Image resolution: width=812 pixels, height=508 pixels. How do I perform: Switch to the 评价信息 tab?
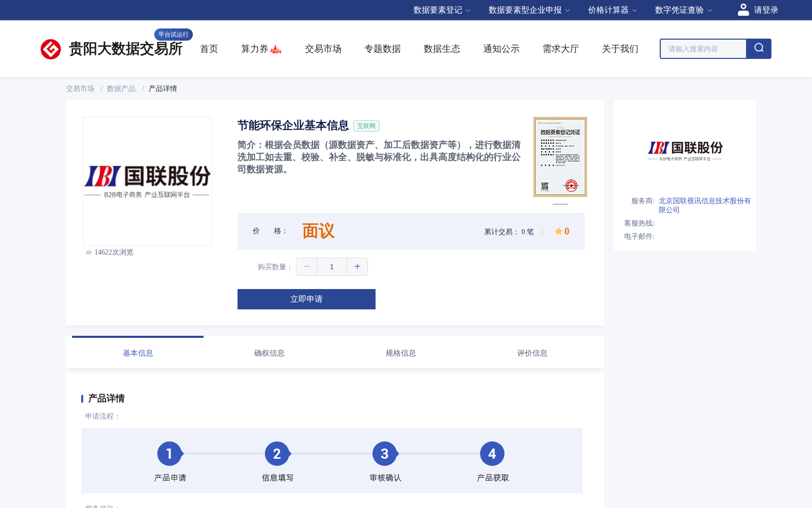tap(532, 353)
